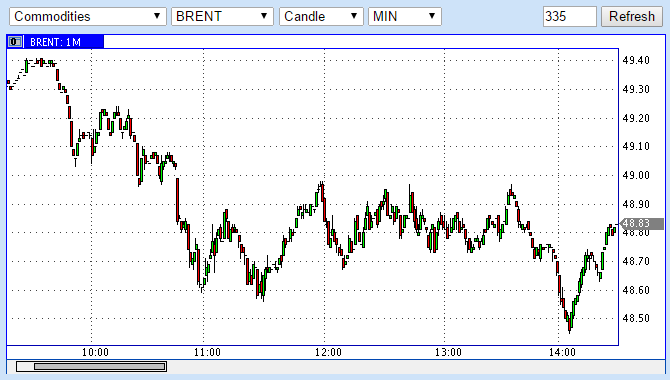Click the 49.00 price axis label

pyautogui.click(x=636, y=175)
